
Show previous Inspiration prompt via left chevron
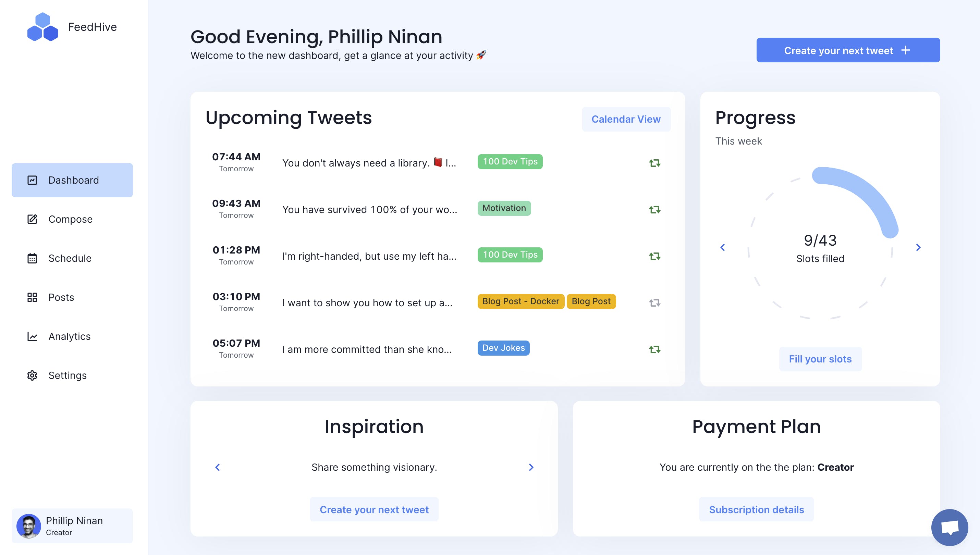(217, 467)
